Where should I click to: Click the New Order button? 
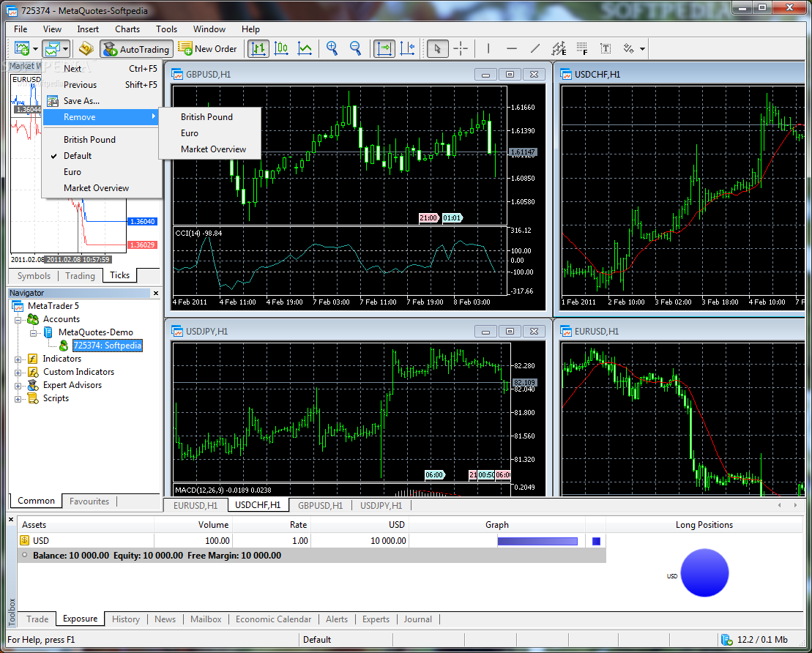pyautogui.click(x=208, y=48)
